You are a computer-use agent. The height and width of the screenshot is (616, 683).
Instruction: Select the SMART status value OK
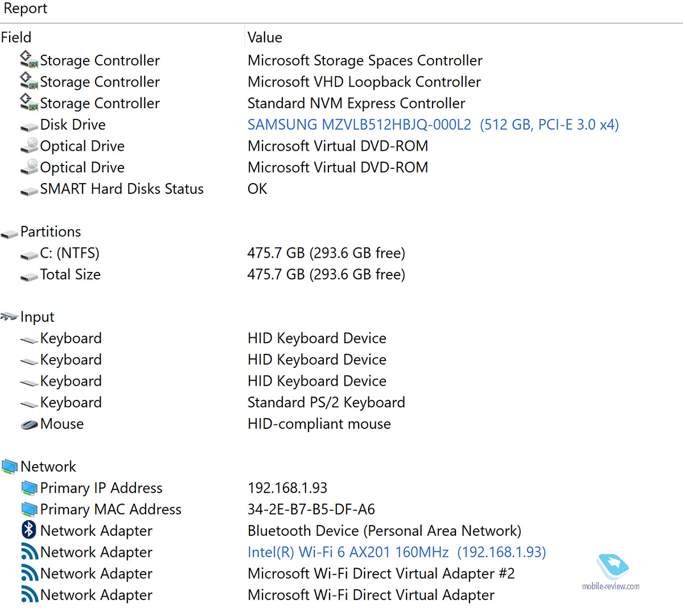[257, 189]
